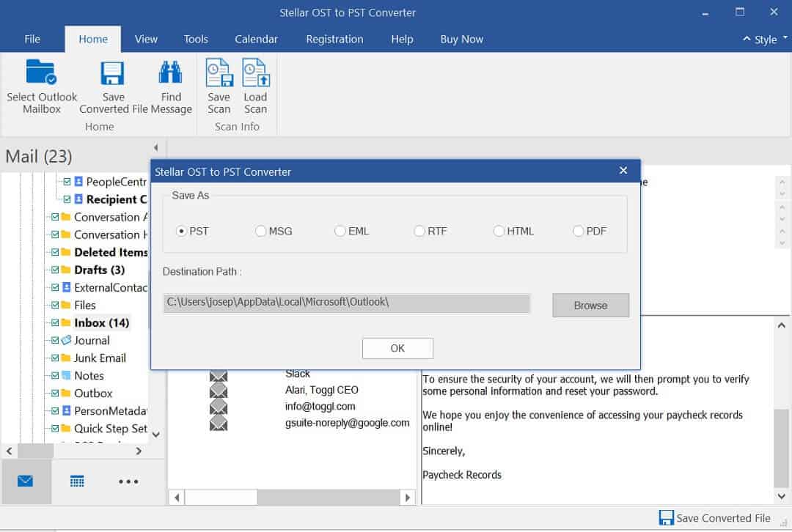
Task: Click folder tree scroll left arrow
Action: [9, 451]
